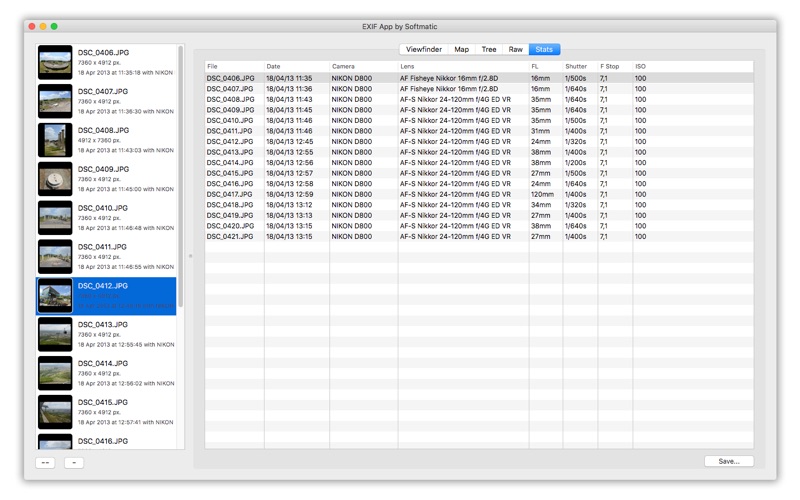Select DSC_0406.JPG thumbnail in sidebar
The width and height of the screenshot is (800, 500).
pos(55,62)
